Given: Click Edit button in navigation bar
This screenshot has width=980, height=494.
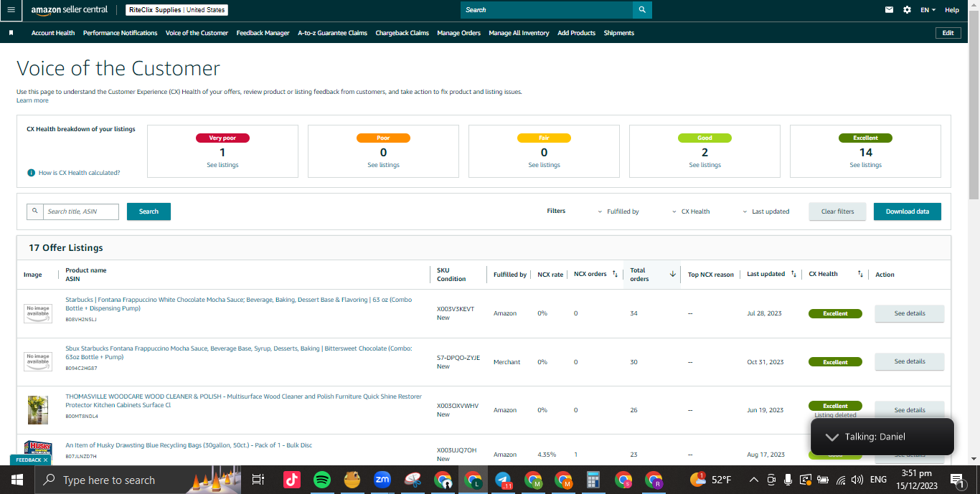Looking at the screenshot, I should pos(948,33).
